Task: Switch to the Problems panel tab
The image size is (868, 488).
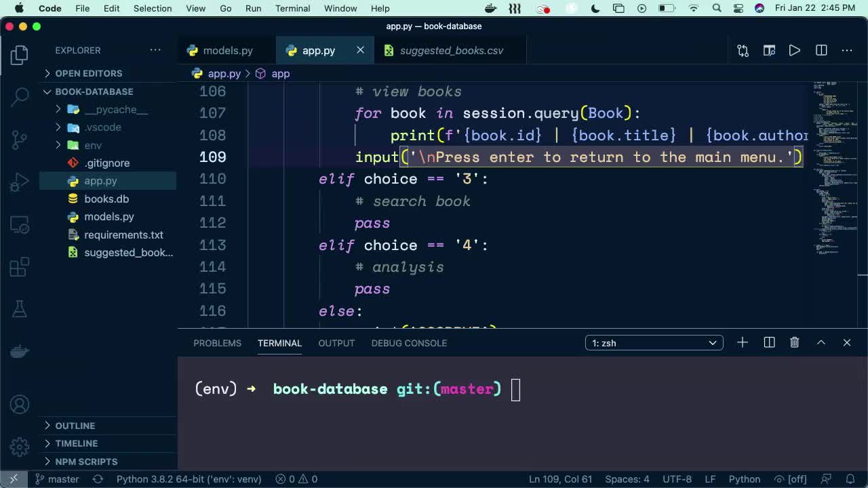Action: (217, 343)
